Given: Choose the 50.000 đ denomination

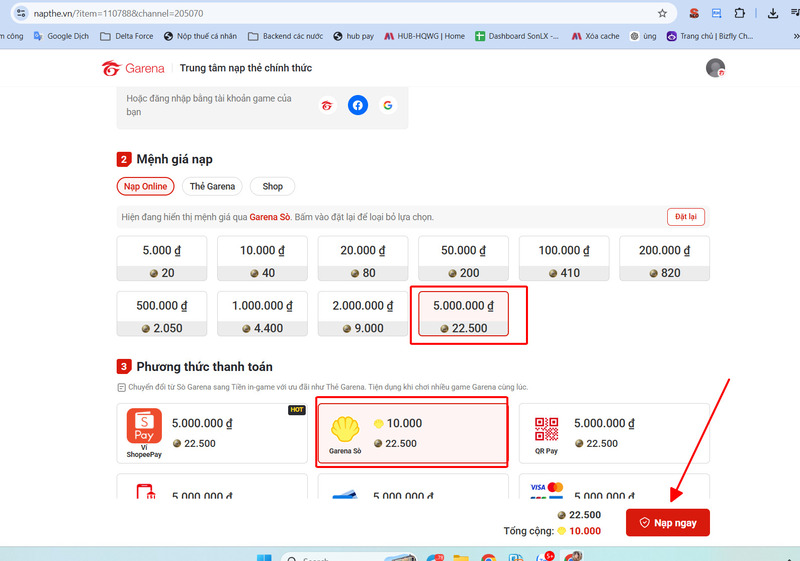Looking at the screenshot, I should (x=463, y=259).
